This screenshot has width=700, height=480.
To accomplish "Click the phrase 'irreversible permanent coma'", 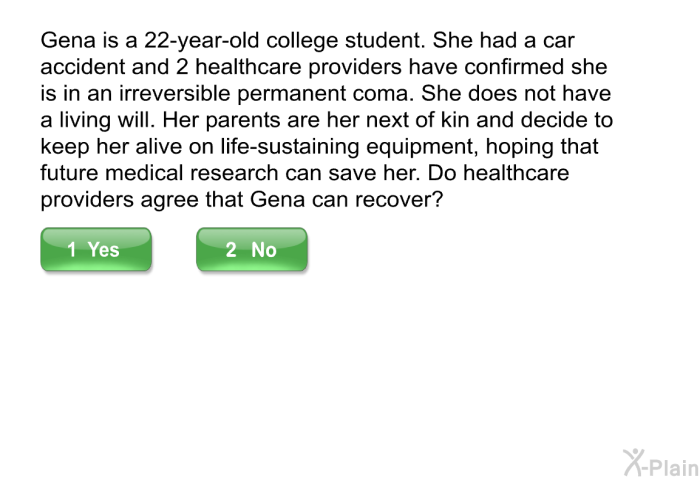I will (x=268, y=93).
